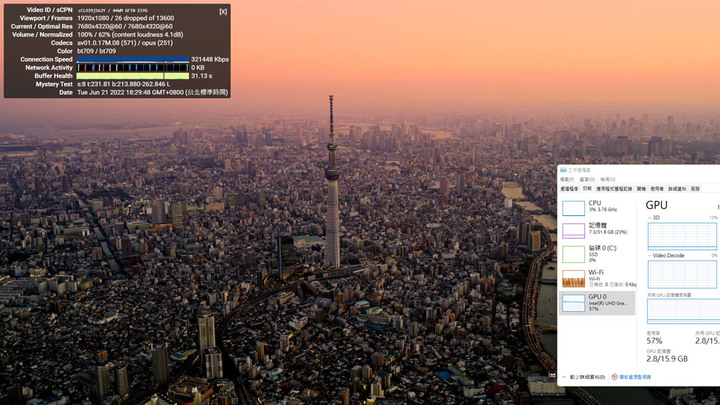Switch to App history (應用程式歷程記錄) tab
Image resolution: width=720 pixels, height=405 pixels.
[614, 189]
